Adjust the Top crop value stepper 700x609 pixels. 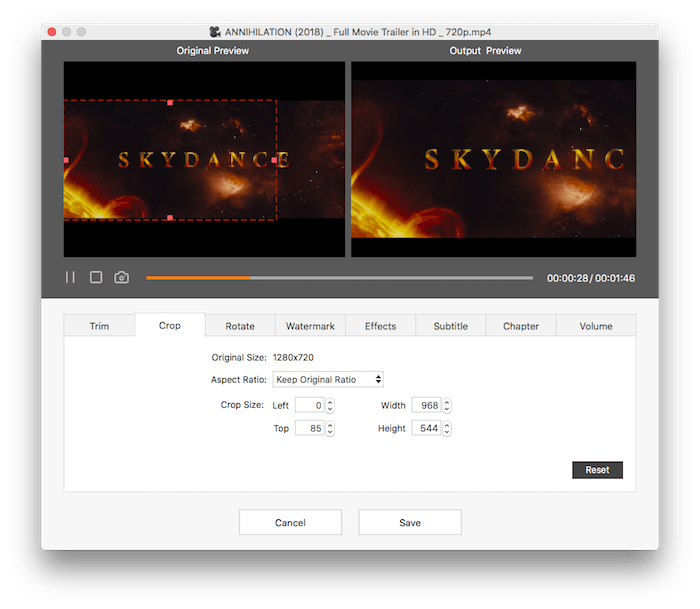pos(330,428)
